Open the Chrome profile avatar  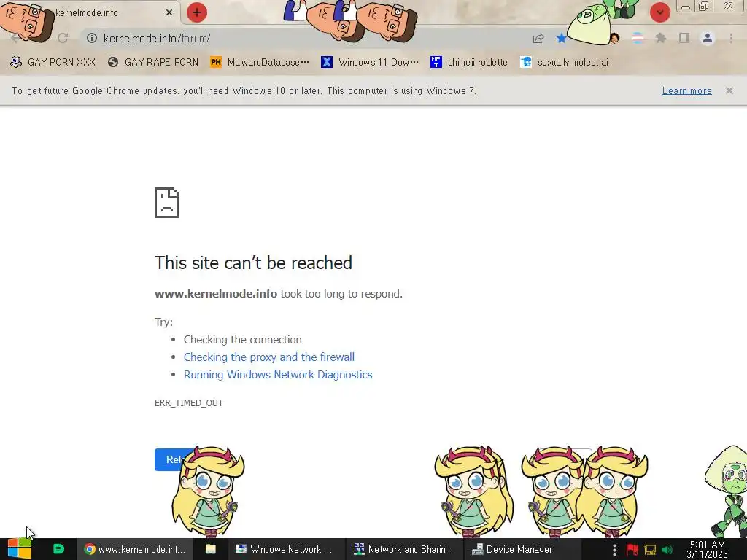(x=708, y=38)
